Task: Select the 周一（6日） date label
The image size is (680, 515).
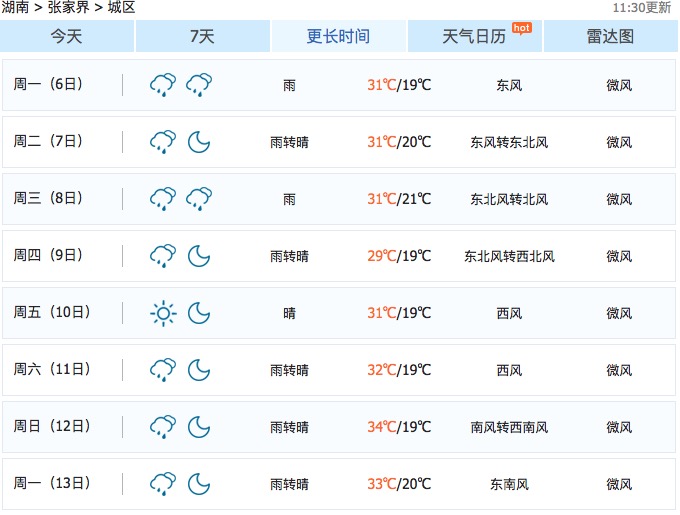Action: 48,84
